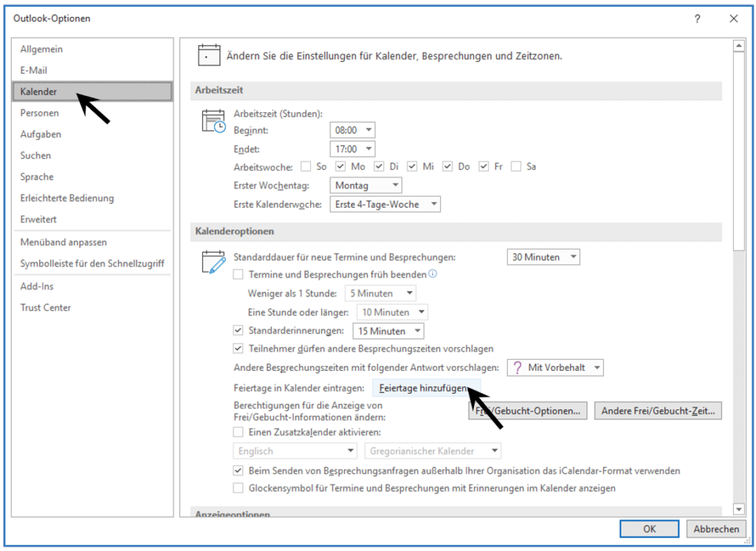Click the vertical scrollbar thumb

738,151
